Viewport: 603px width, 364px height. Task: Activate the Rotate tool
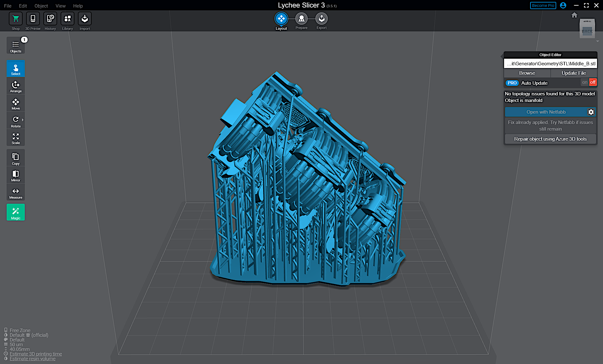point(16,120)
